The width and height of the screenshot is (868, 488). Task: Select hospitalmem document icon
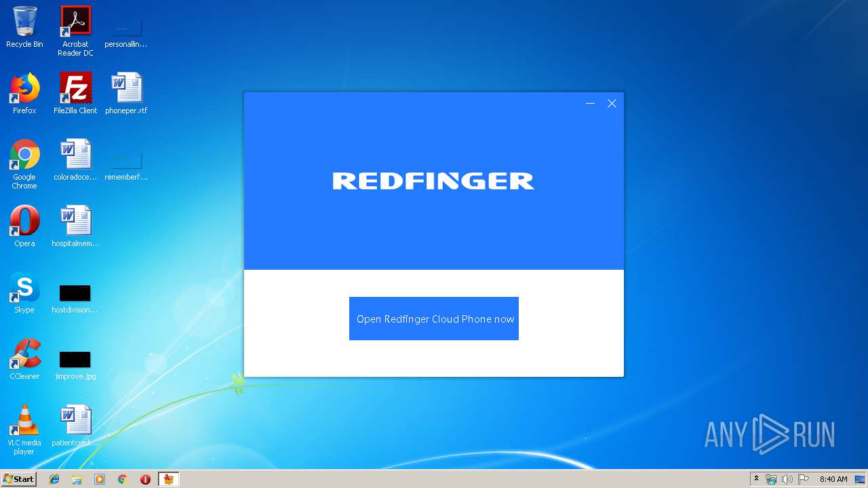[75, 226]
